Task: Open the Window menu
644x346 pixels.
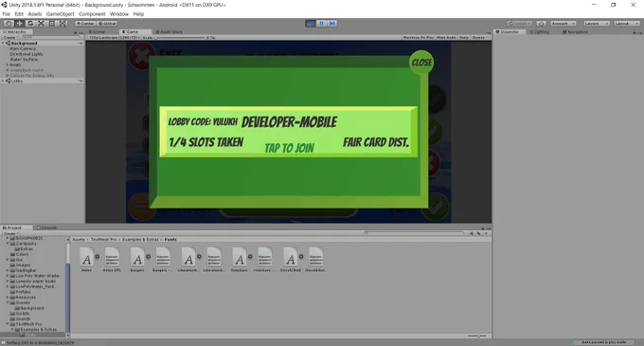Action: [x=119, y=14]
